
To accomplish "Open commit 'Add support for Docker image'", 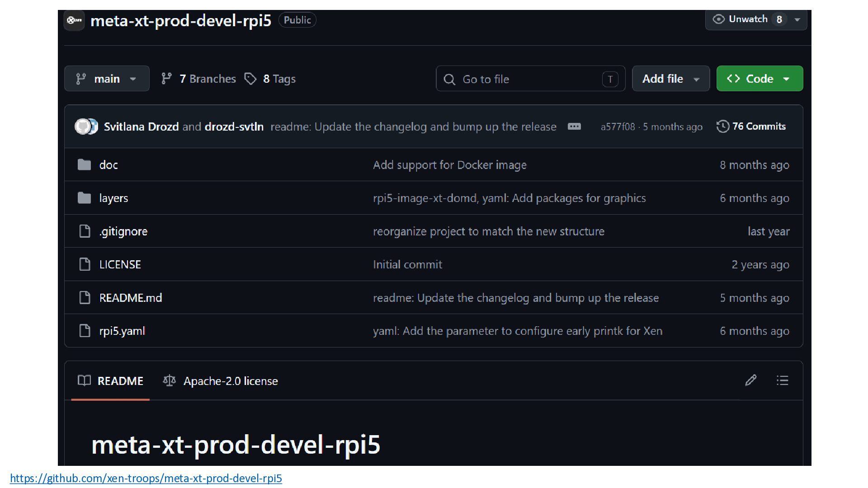I will tap(450, 165).
